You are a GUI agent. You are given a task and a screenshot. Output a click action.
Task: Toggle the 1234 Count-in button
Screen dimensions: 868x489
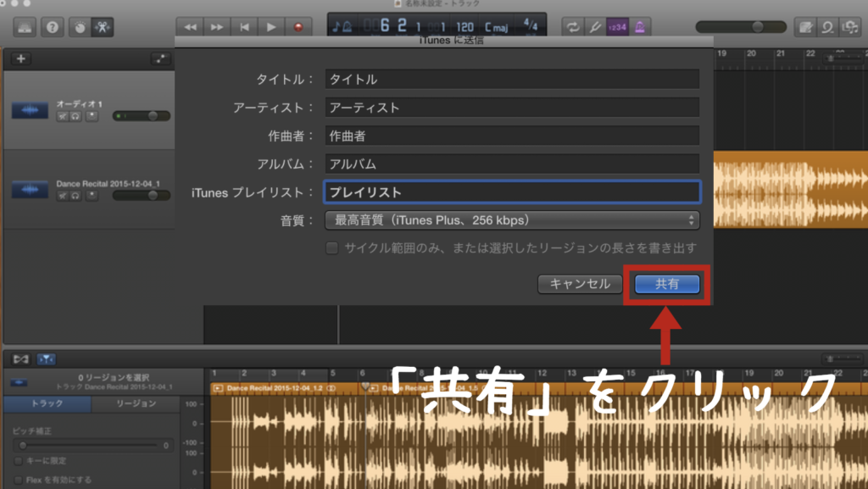click(x=617, y=27)
